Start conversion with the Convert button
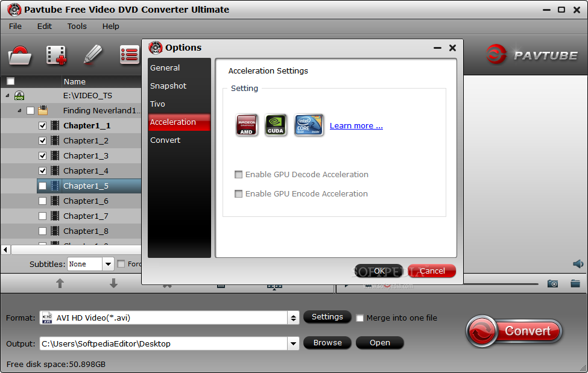Viewport: 588px width, 373px height. click(515, 331)
